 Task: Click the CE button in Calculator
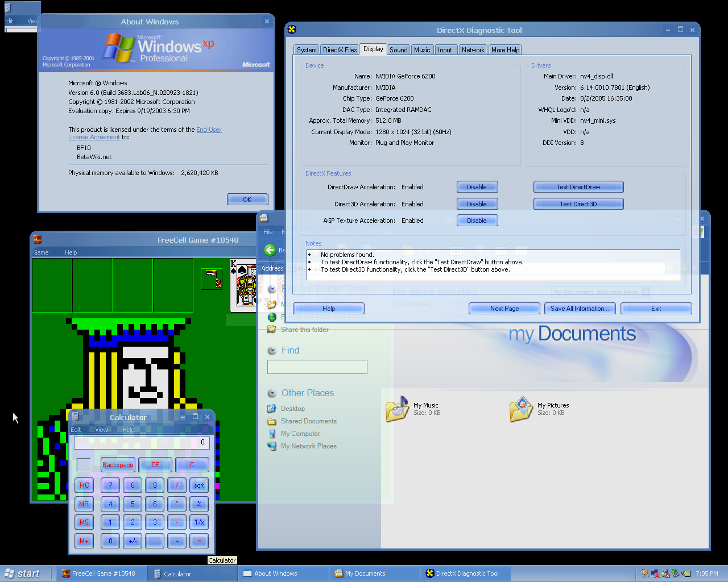(155, 465)
